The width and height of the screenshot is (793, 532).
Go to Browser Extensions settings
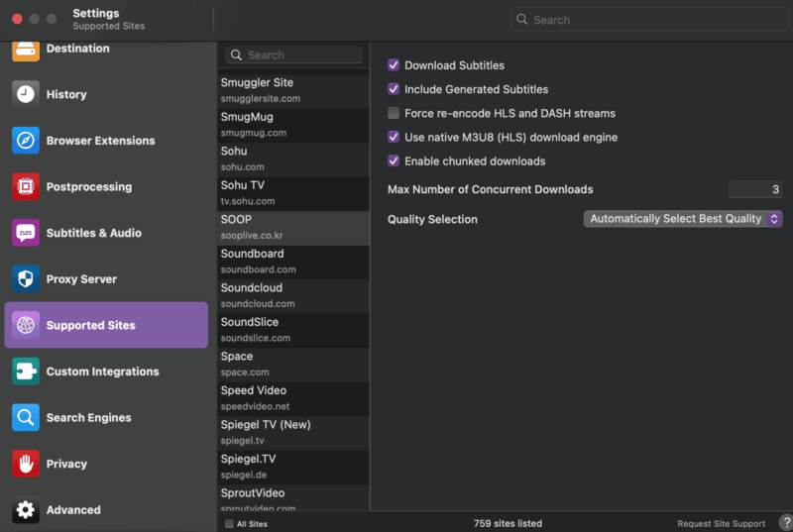[101, 141]
